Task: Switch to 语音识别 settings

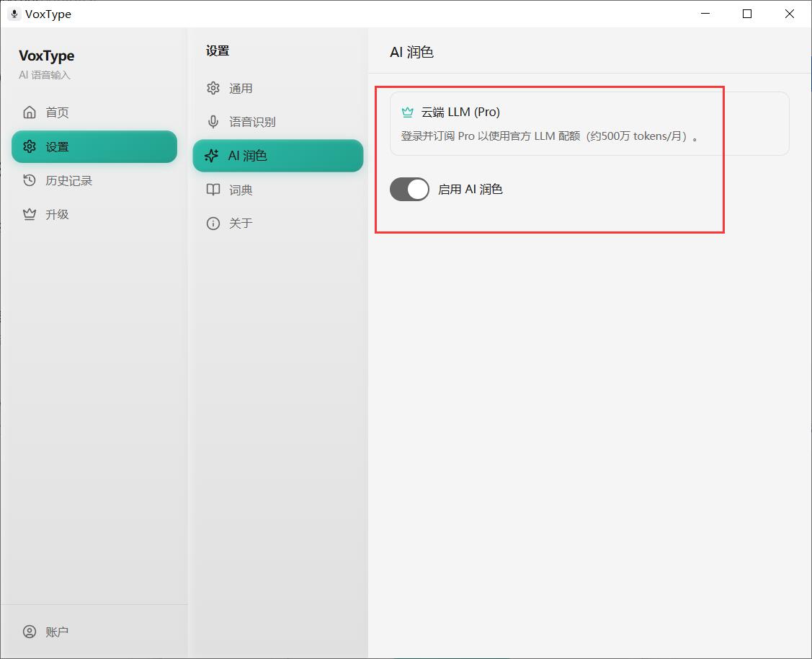Action: tap(278, 122)
